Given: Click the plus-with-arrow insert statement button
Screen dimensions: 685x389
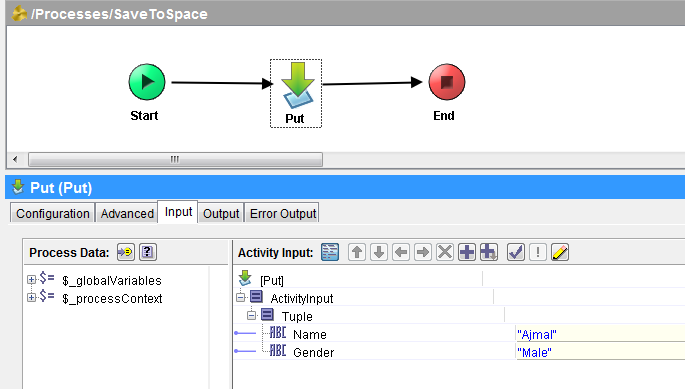Looking at the screenshot, I should [489, 252].
